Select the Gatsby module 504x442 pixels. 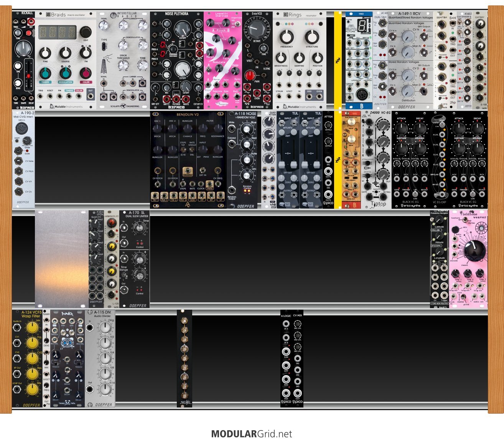pyautogui.click(x=480, y=61)
